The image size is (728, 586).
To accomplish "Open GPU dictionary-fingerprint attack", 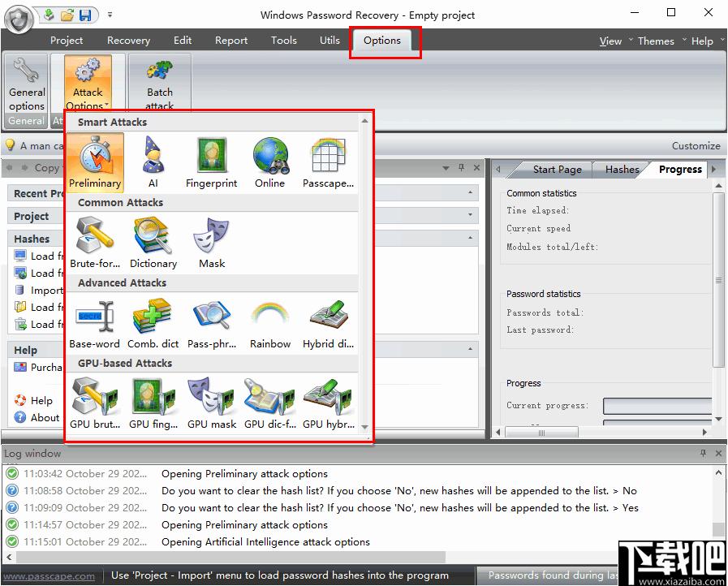I will point(270,403).
